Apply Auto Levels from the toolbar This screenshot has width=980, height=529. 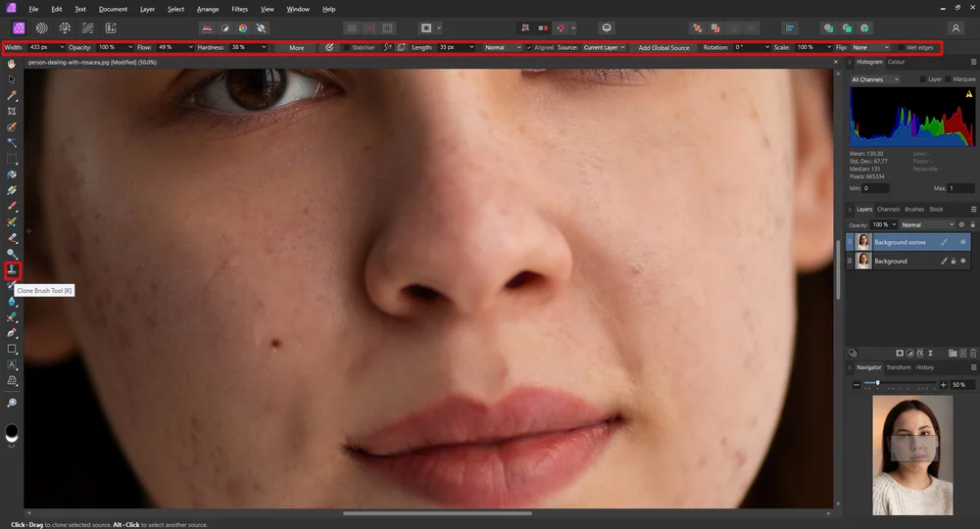[x=207, y=28]
